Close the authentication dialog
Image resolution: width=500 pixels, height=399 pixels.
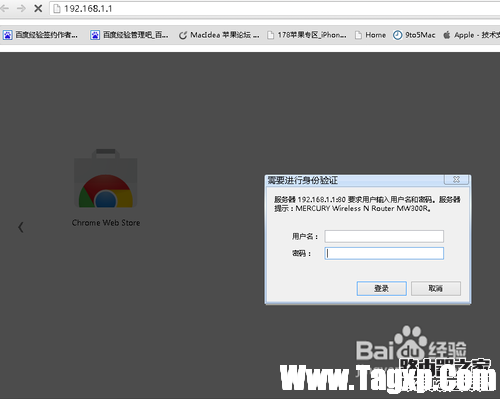(456, 179)
